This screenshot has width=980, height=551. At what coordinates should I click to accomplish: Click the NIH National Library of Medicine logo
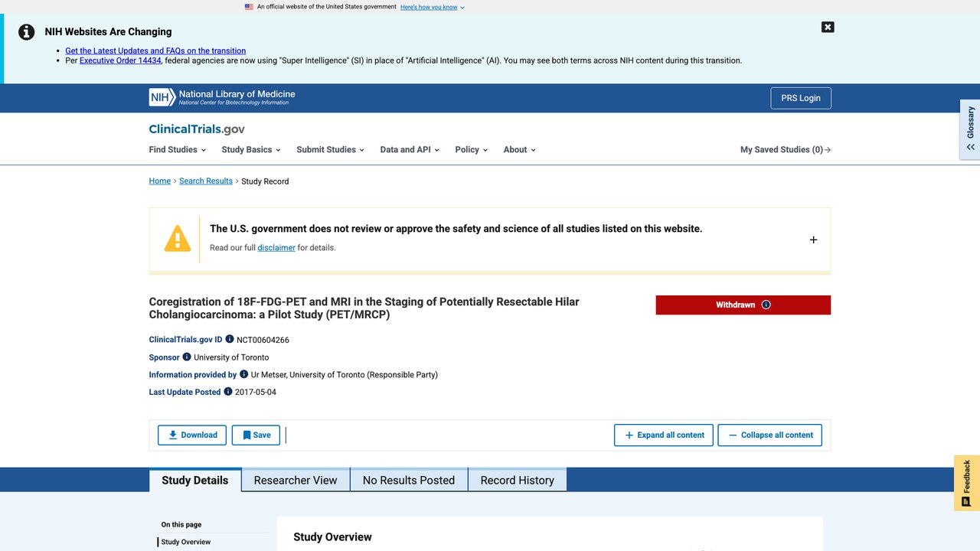coord(222,97)
